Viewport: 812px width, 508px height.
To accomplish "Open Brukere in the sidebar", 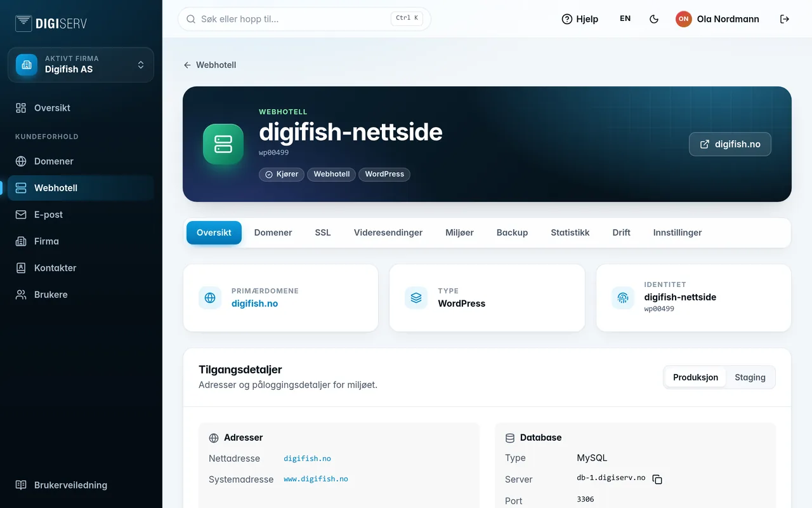I will click(81, 295).
